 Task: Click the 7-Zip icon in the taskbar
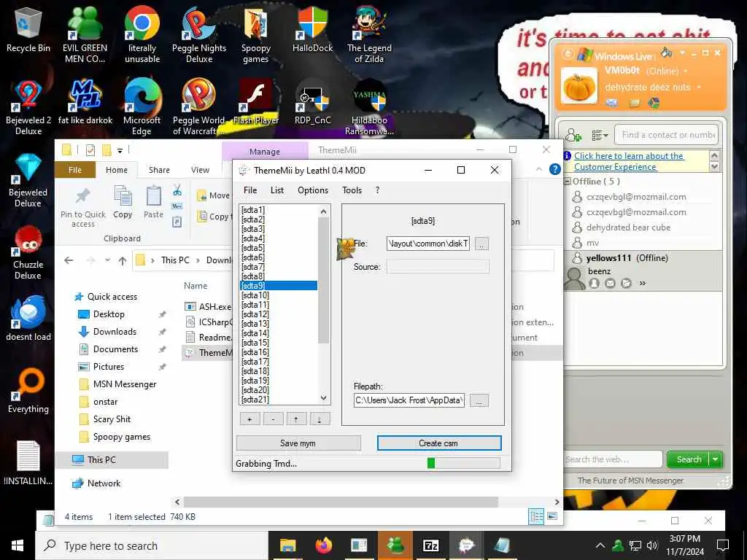(x=430, y=545)
